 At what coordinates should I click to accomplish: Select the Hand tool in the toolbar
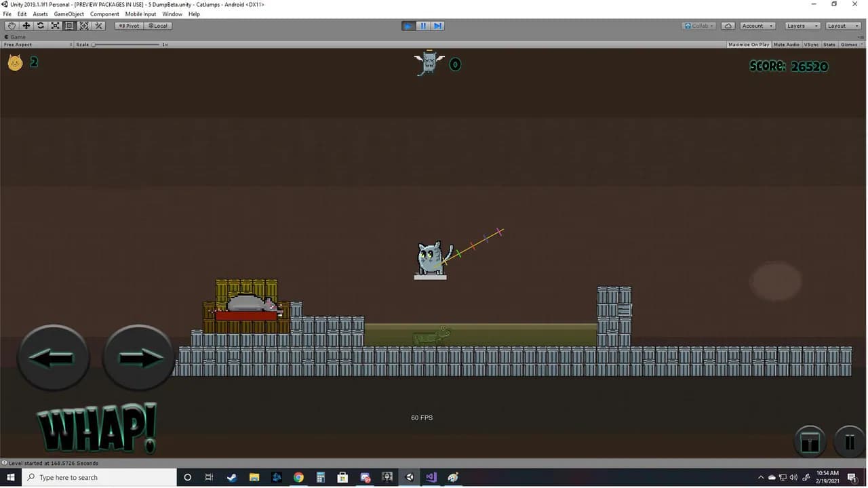(12, 26)
